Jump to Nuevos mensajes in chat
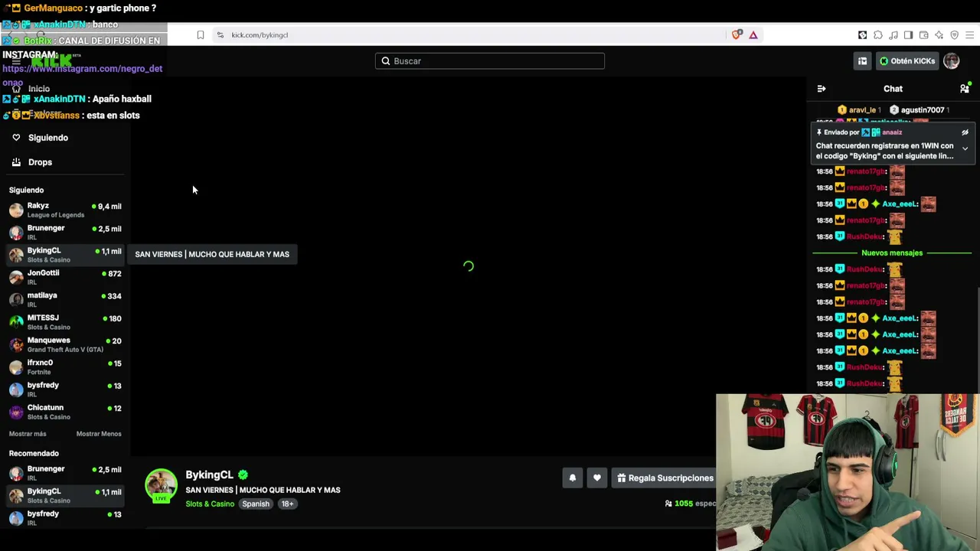Screen dimensions: 980x551 pyautogui.click(x=892, y=253)
